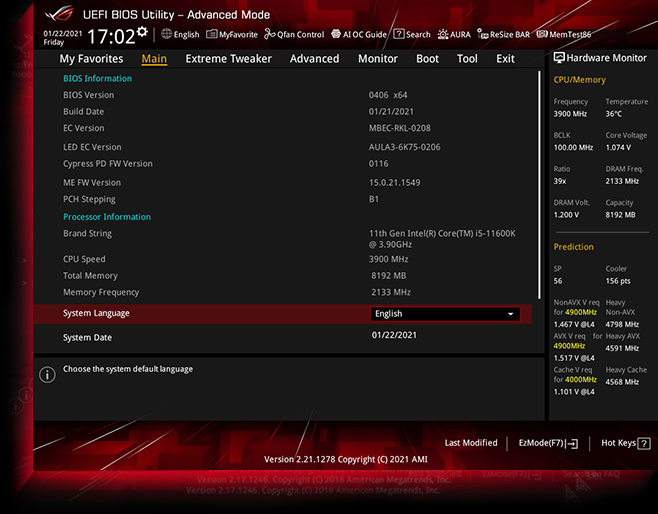
Task: Click the ReSize BAR label
Action: (510, 35)
